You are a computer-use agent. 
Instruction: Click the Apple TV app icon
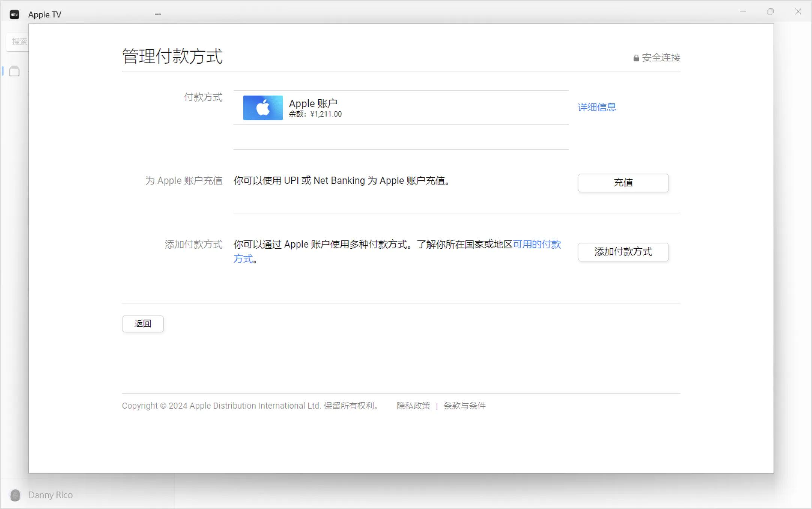(x=14, y=14)
